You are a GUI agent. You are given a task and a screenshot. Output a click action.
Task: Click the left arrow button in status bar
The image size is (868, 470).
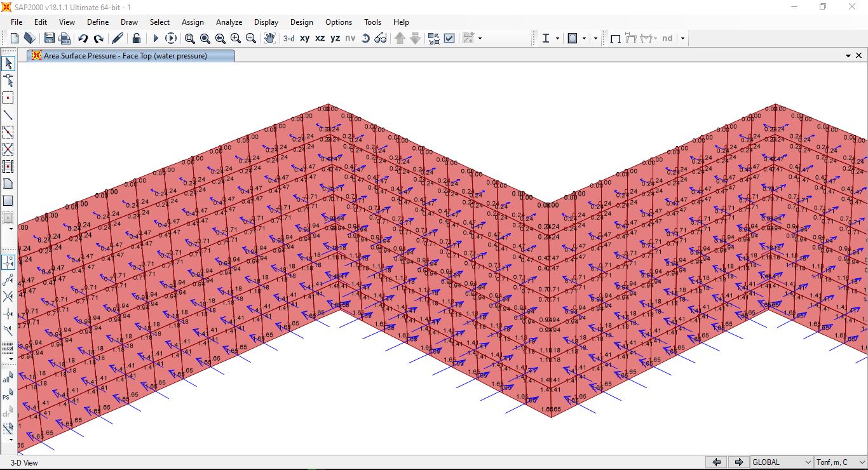coord(717,462)
